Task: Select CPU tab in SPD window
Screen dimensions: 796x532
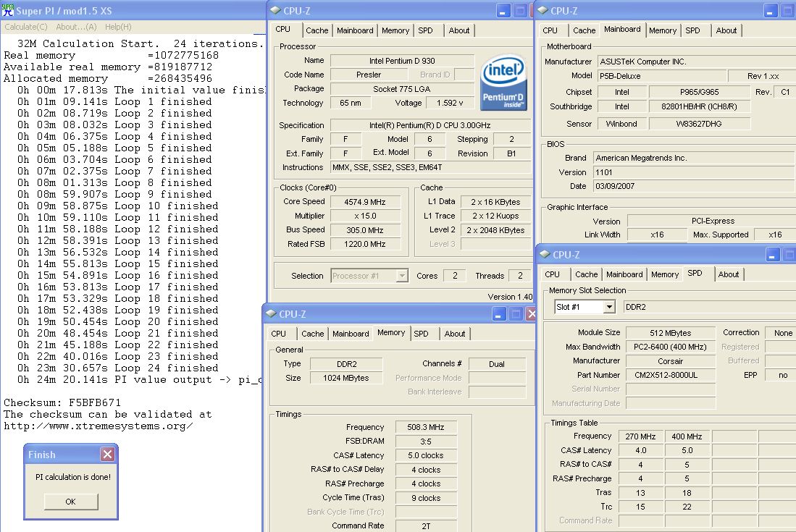Action: [552, 274]
